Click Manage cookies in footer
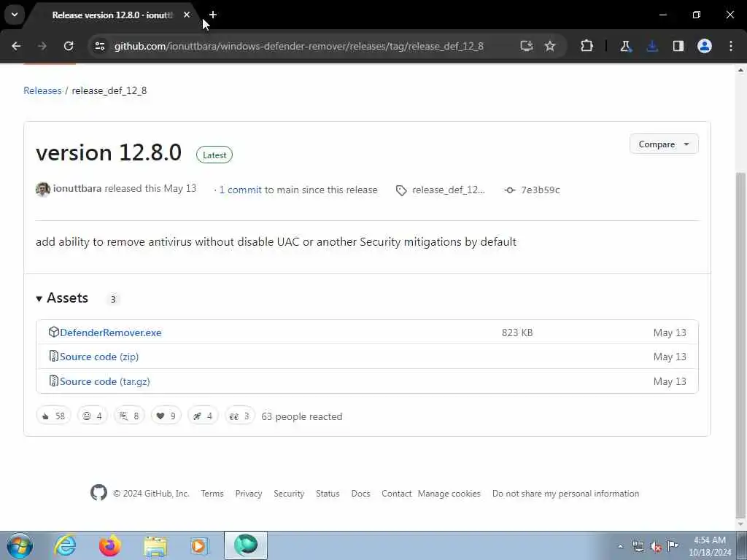 pos(449,494)
